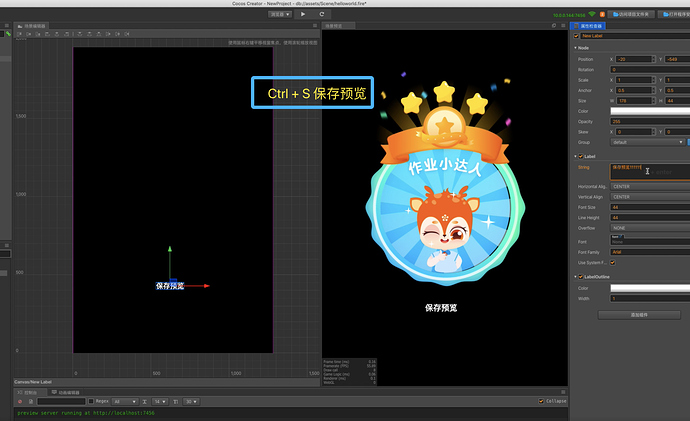This screenshot has width=690, height=421.
Task: Click the preview URL 10.0.0.144:7456
Action: point(569,15)
